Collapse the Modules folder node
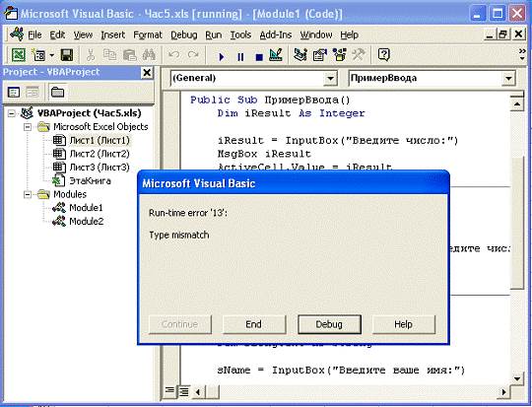The height and width of the screenshot is (407, 532). point(28,194)
